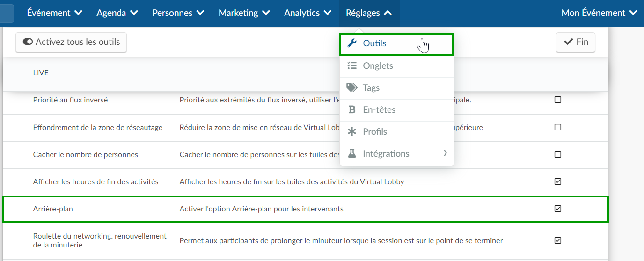Viewport: 644px width, 261px height.
Task: Click the asterisk icon beside Profils
Action: [352, 132]
